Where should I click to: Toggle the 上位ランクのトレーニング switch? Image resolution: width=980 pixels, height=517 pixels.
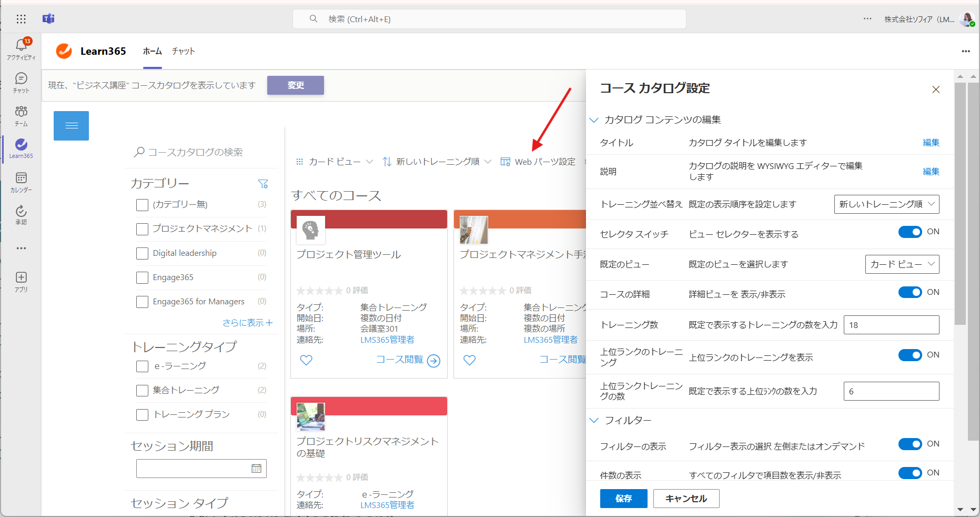(910, 355)
